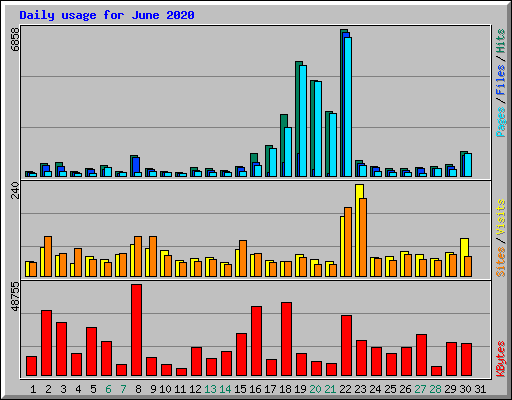Viewport: 512px width, 400px height.
Task: Click green weekend day label 7
Action: [123, 389]
